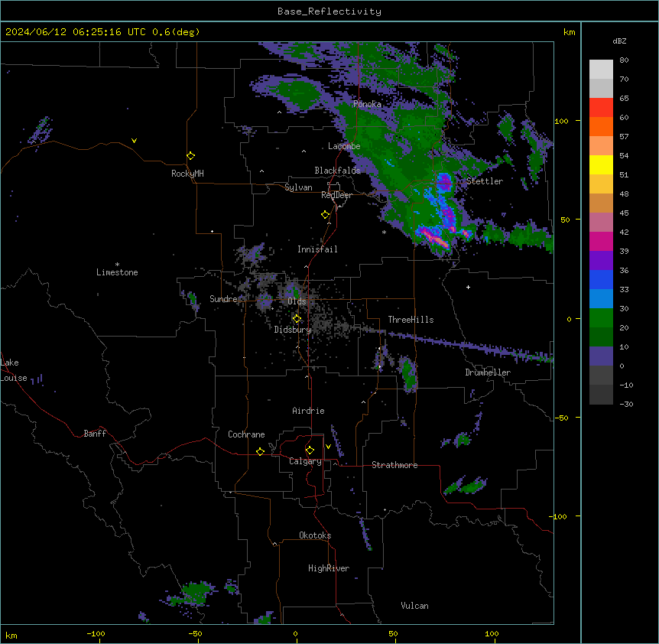Click the Vulcan city label
This screenshot has height=644, width=659.
point(414,606)
